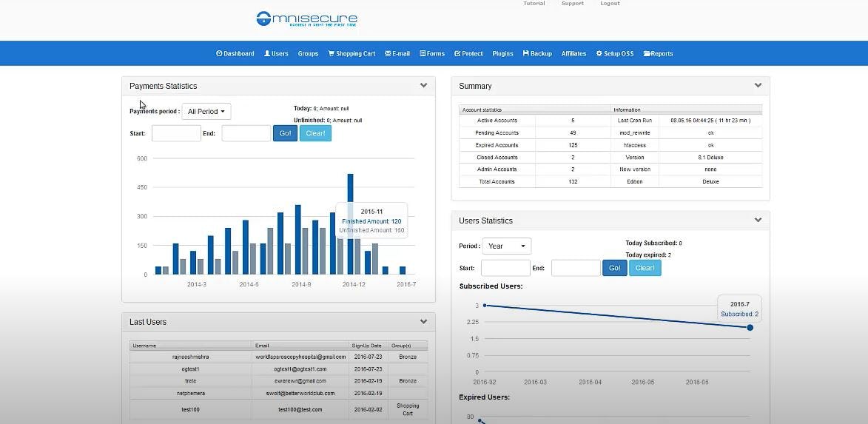Click the Active Accounts row label
The width and height of the screenshot is (868, 424).
497,121
